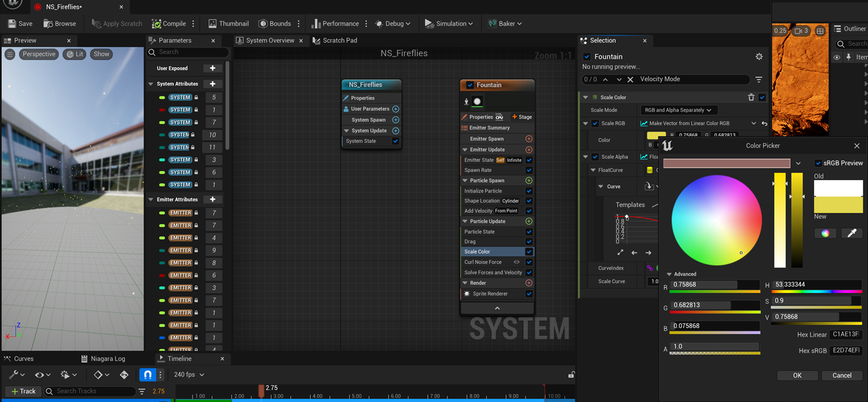Image resolution: width=868 pixels, height=402 pixels.
Task: Click the Save icon in the toolbar
Action: 12,24
